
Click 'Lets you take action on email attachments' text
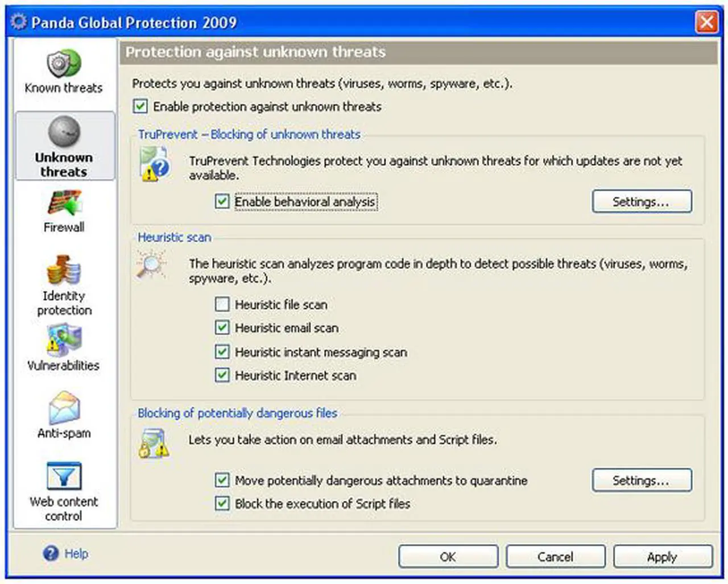point(342,440)
